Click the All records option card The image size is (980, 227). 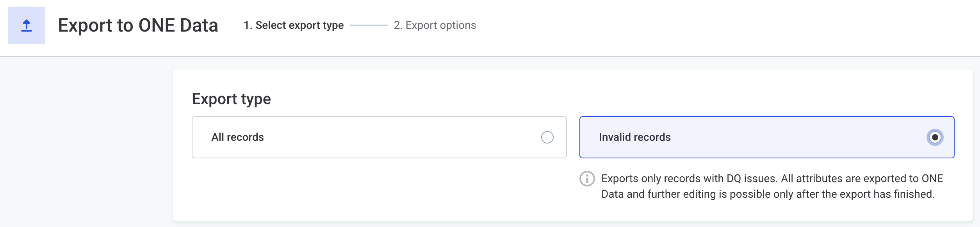click(x=379, y=137)
